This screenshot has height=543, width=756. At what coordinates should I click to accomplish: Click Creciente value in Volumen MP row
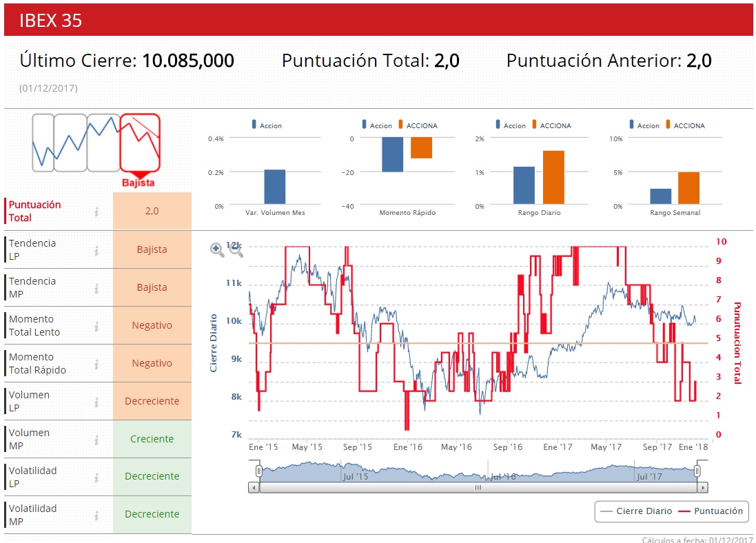click(x=152, y=439)
